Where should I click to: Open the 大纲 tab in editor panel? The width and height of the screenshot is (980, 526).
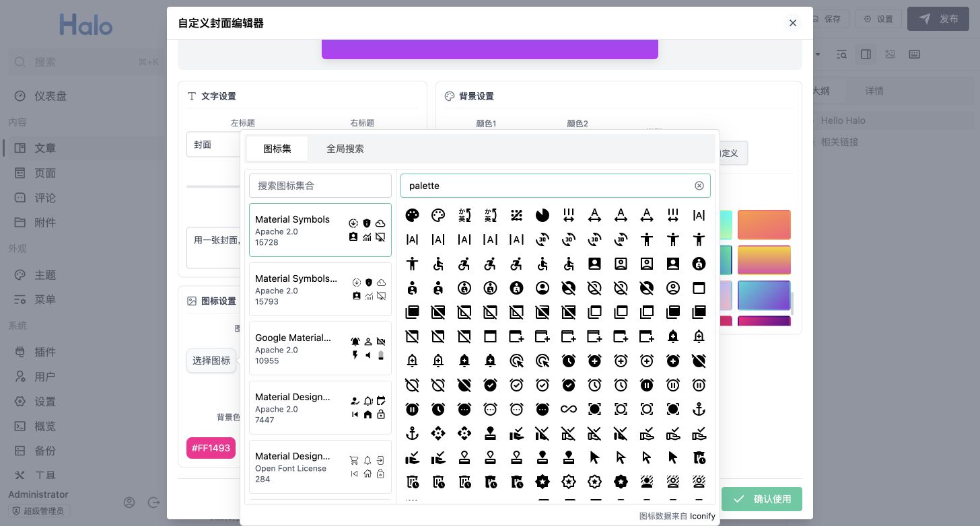pyautogui.click(x=820, y=91)
